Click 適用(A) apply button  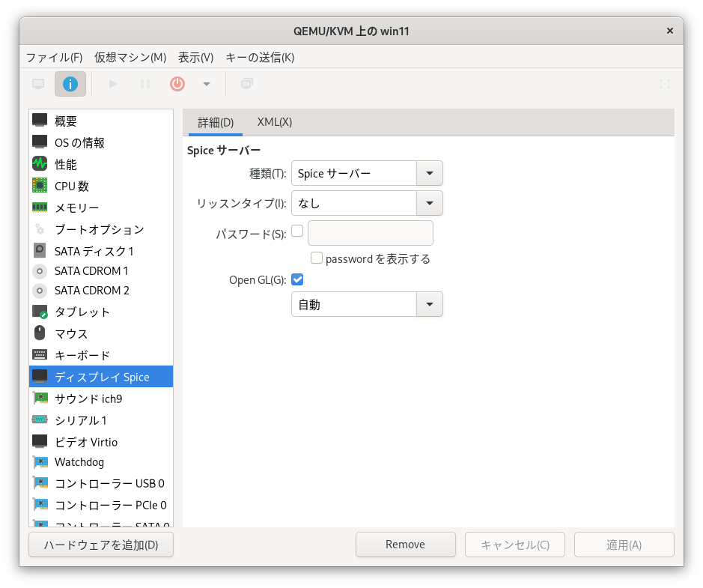coord(624,545)
